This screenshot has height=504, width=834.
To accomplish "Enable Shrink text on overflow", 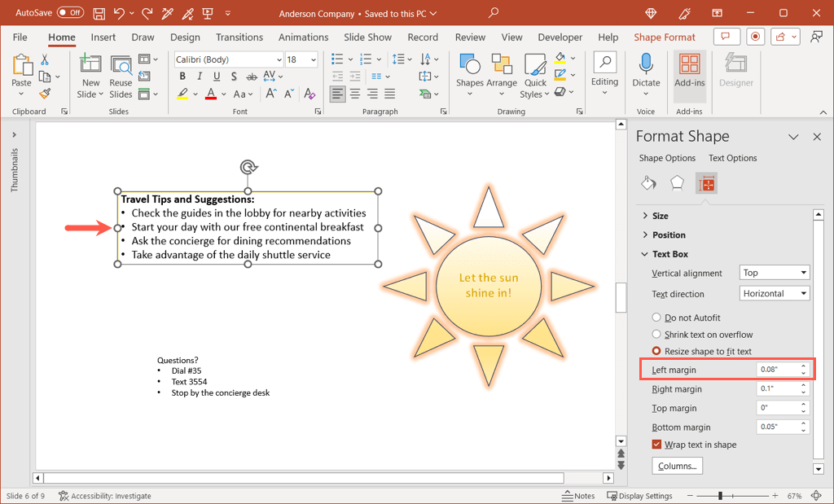I will point(656,335).
